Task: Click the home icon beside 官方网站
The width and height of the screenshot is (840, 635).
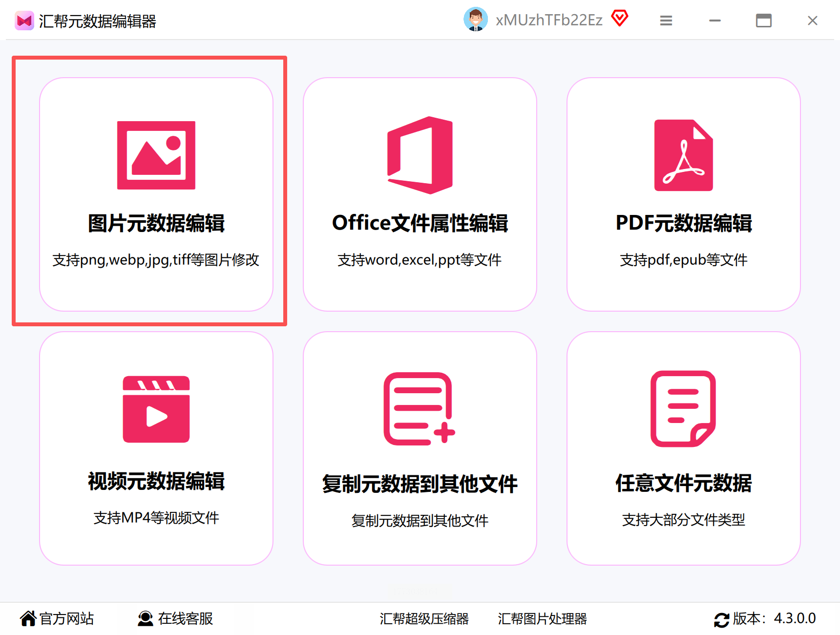Action: (x=28, y=618)
